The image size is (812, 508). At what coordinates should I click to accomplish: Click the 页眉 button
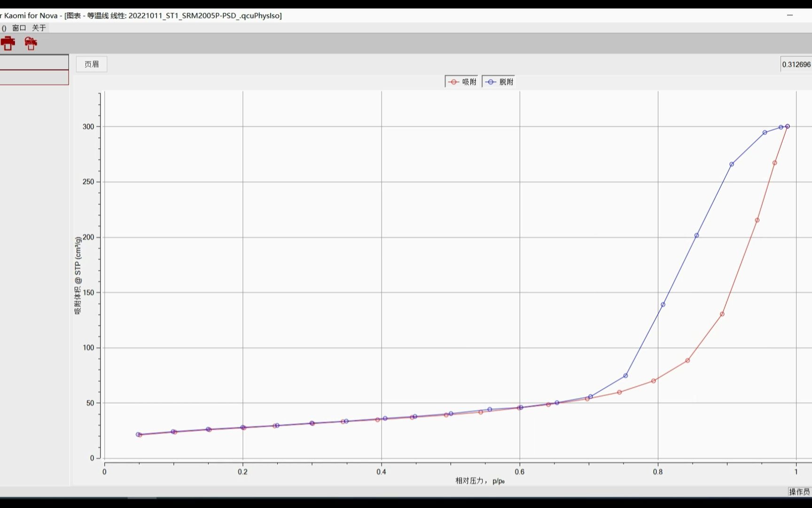(92, 64)
